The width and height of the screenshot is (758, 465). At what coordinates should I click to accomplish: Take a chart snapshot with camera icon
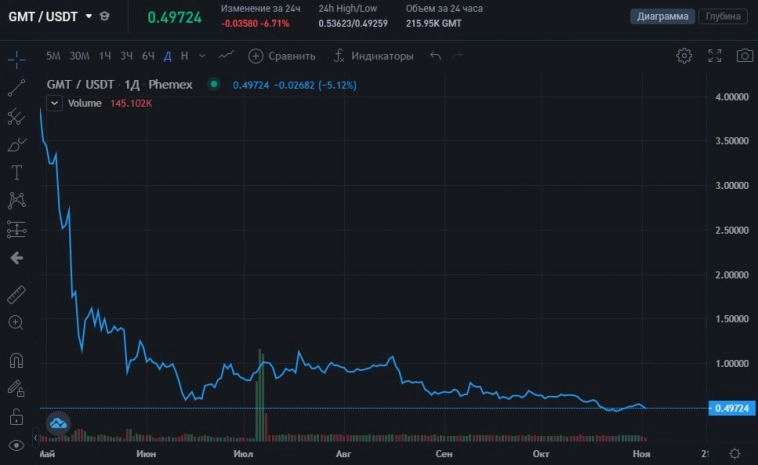point(744,56)
